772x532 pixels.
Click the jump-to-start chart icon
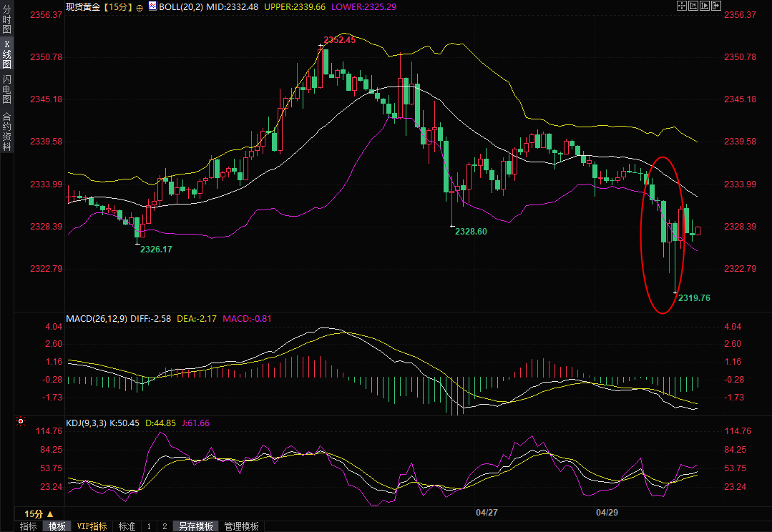tap(693, 6)
